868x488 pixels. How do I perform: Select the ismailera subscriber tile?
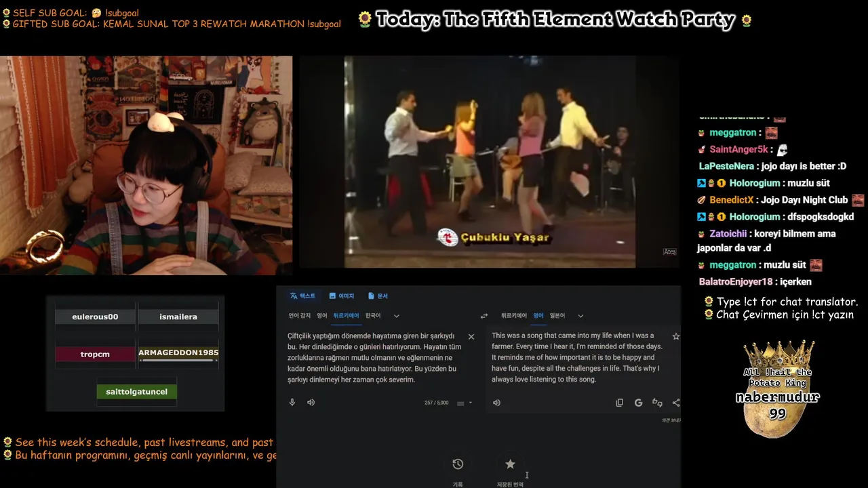click(x=178, y=317)
